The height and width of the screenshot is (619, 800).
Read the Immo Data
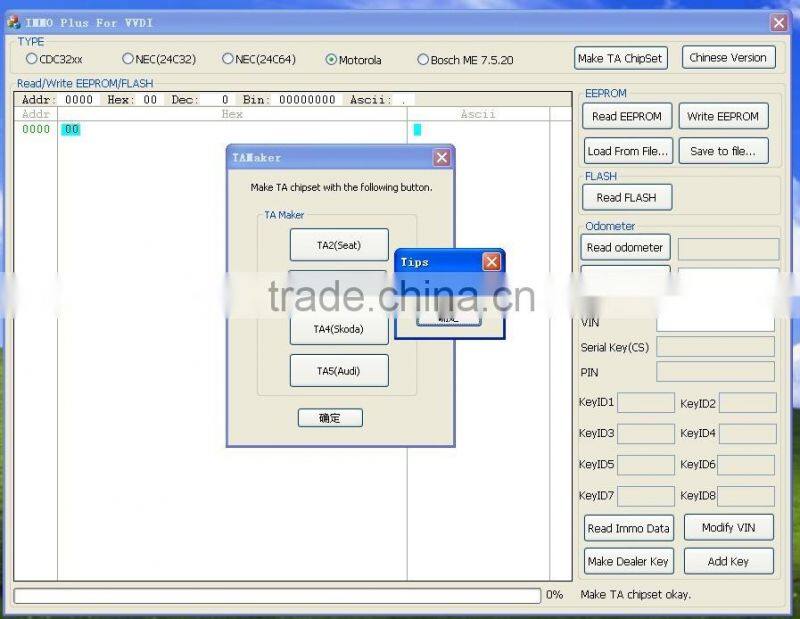[628, 527]
